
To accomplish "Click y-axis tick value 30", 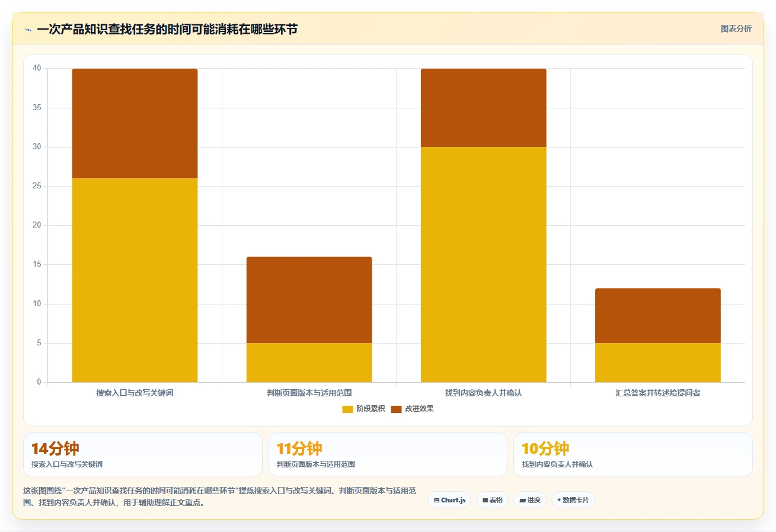I will [37, 147].
